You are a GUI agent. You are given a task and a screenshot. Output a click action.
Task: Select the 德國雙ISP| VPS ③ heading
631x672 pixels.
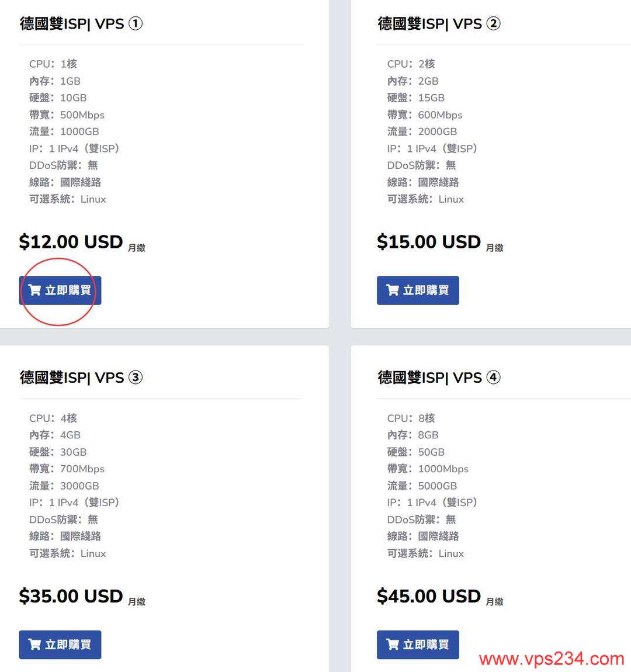81,377
